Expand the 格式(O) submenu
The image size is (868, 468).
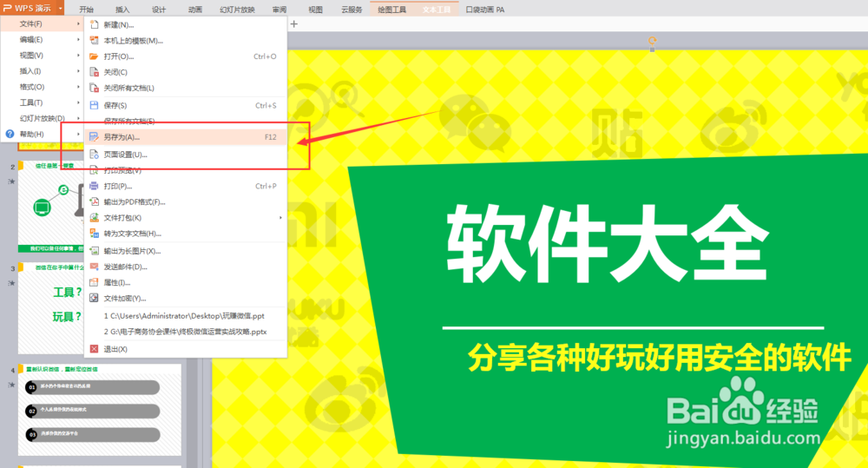pos(78,87)
